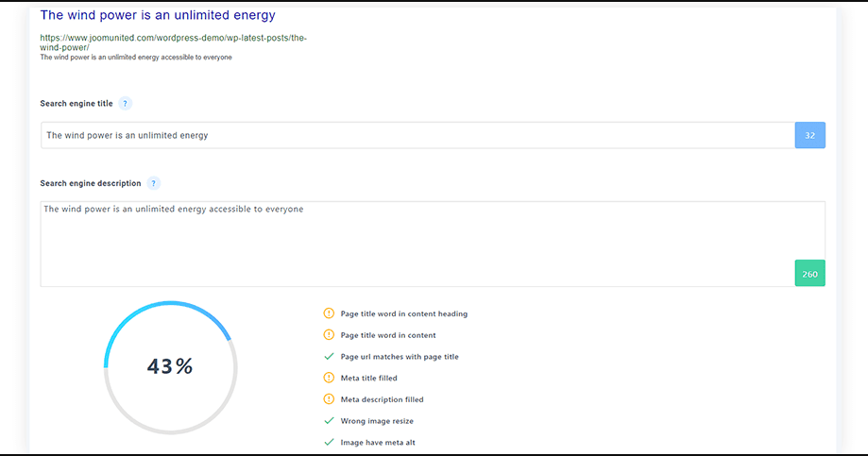Click green checkmark for Wrong image resize
The width and height of the screenshot is (868, 456).
pyautogui.click(x=329, y=420)
